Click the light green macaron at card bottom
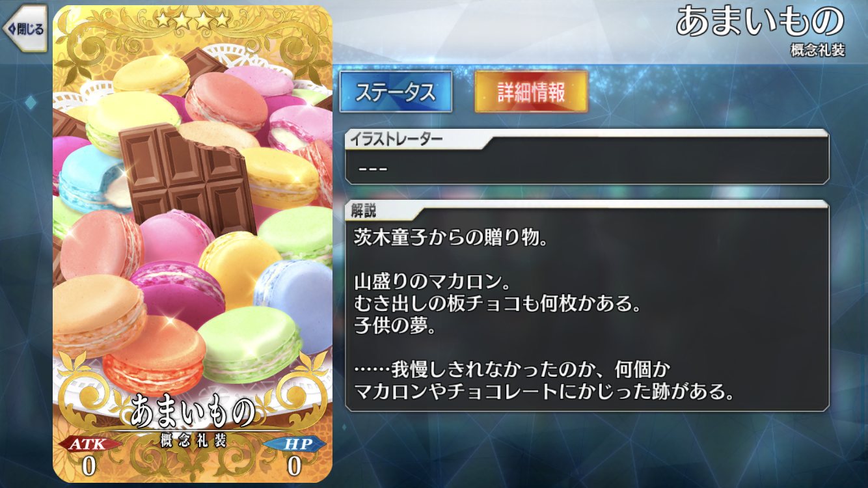Image resolution: width=868 pixels, height=488 pixels. coord(249,345)
